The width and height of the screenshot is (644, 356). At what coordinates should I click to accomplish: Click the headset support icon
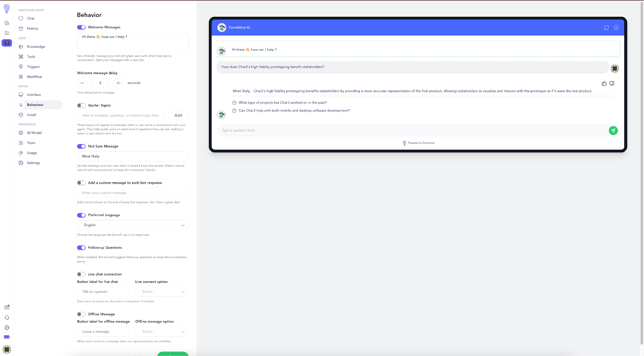(x=7, y=318)
